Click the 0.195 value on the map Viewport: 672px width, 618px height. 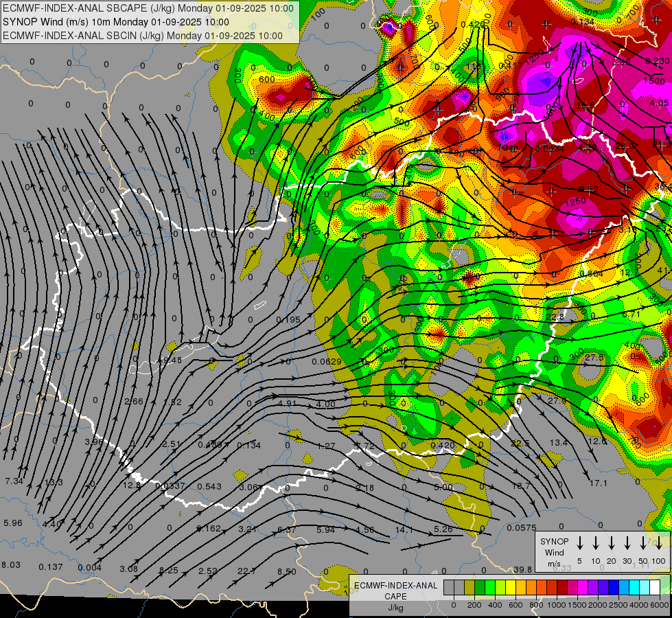[x=288, y=320]
